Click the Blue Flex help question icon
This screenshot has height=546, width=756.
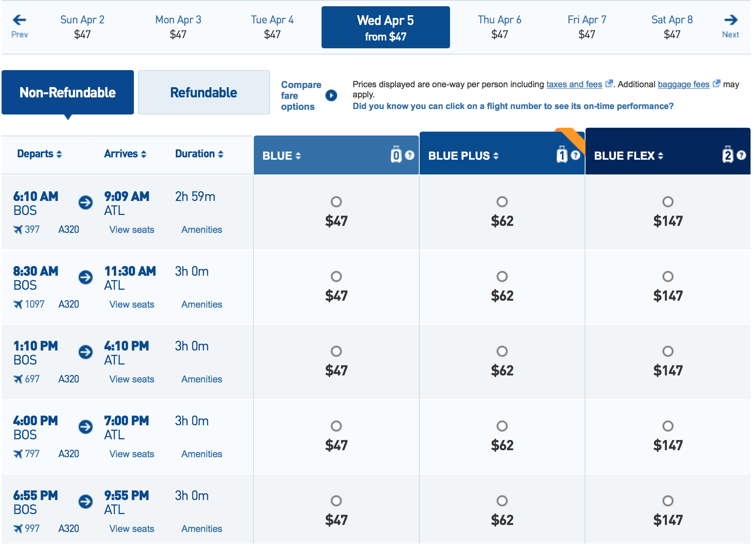point(742,155)
